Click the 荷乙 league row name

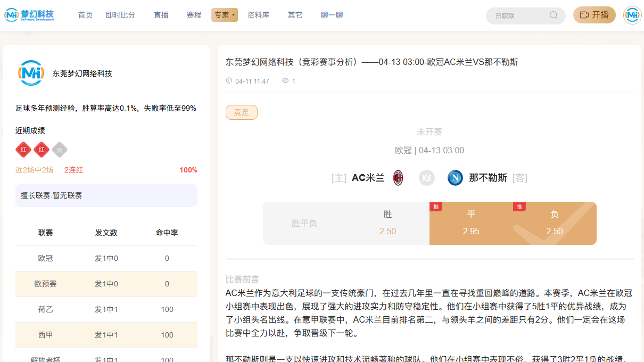point(46,309)
